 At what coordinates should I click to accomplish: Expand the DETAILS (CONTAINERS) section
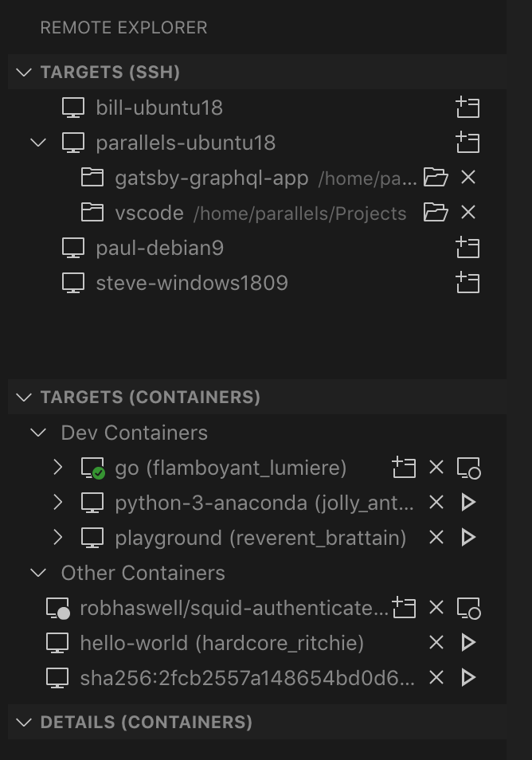(x=23, y=722)
